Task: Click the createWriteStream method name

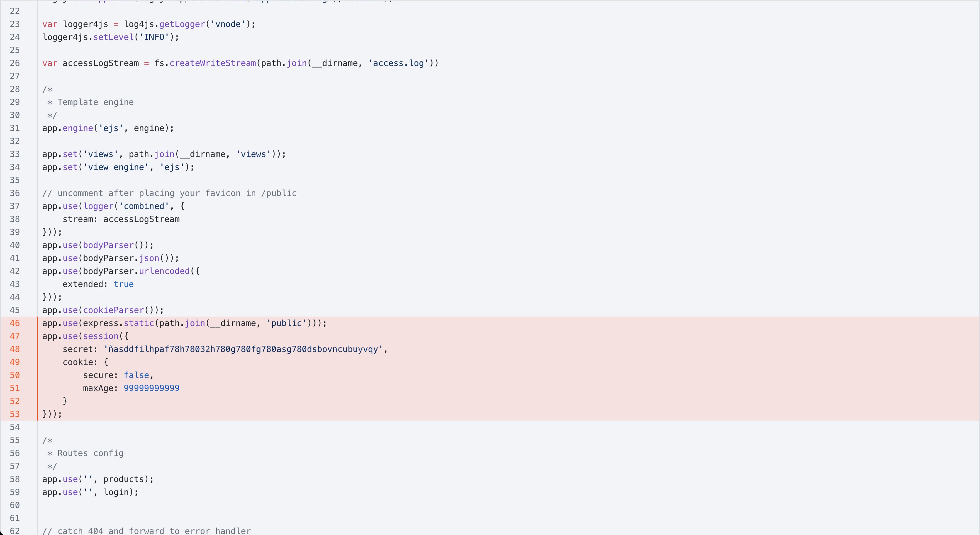Action: [x=213, y=63]
